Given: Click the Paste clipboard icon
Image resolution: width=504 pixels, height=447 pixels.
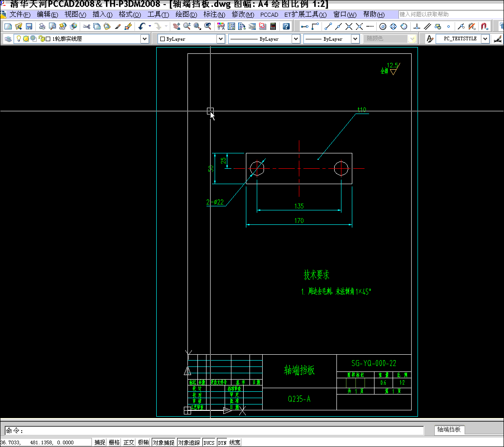Looking at the screenshot, I should tap(107, 26).
